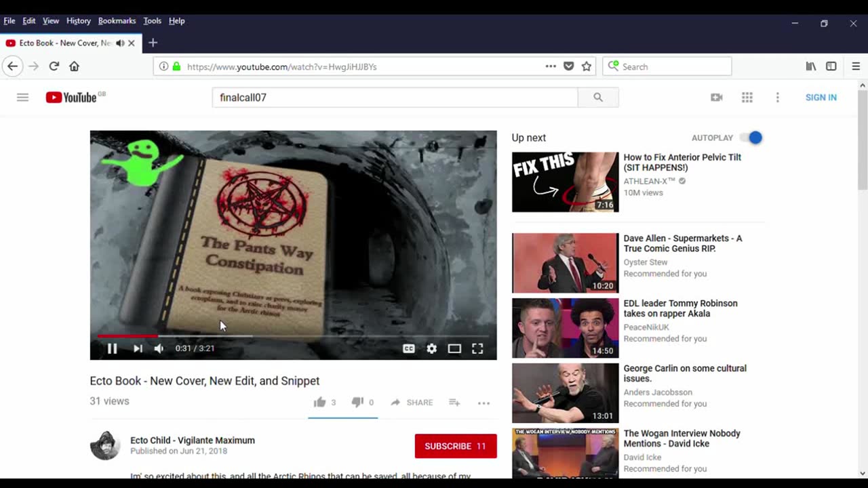
Task: Open Tommy Robinson Akala video thumbnail
Action: (x=566, y=328)
